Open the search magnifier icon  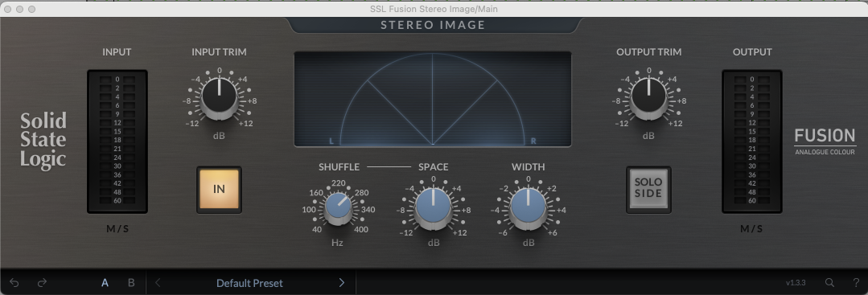(830, 283)
